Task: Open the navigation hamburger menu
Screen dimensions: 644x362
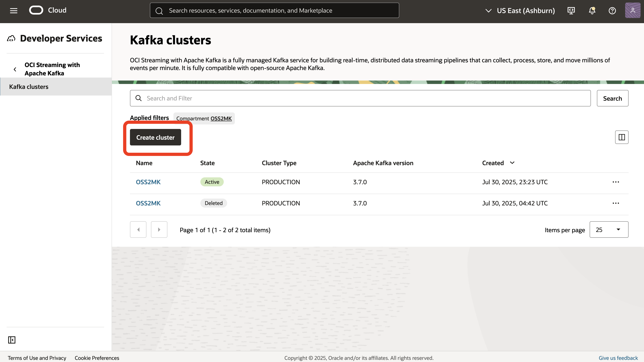Action: tap(13, 10)
